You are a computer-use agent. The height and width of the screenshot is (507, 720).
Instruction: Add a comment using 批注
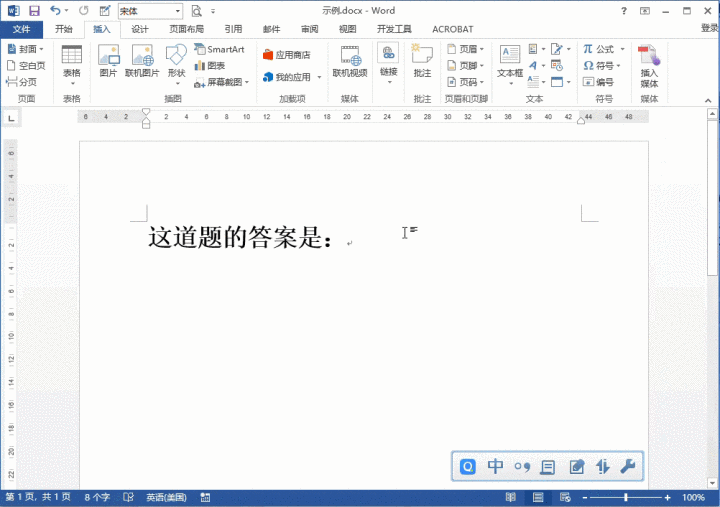[422, 61]
